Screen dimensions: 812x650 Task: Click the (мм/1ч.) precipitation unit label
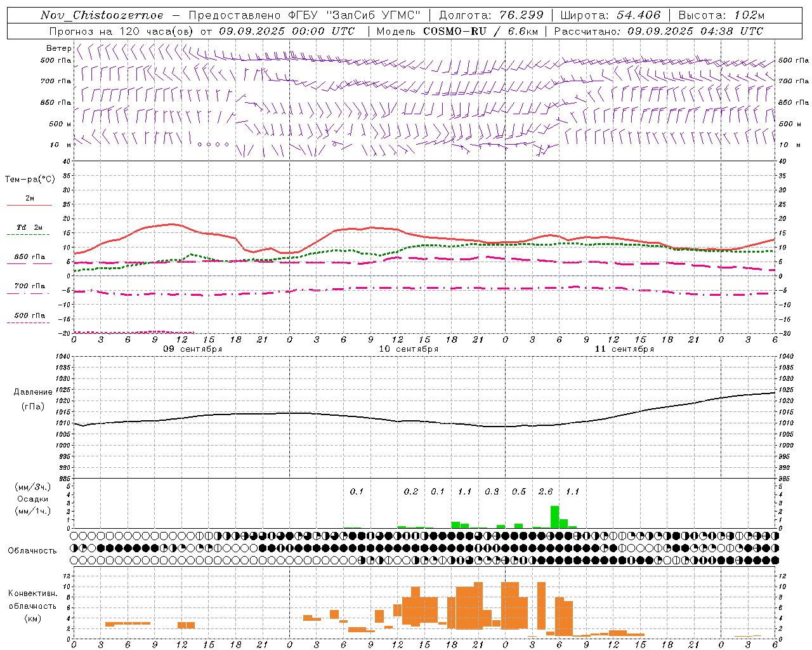click(32, 511)
